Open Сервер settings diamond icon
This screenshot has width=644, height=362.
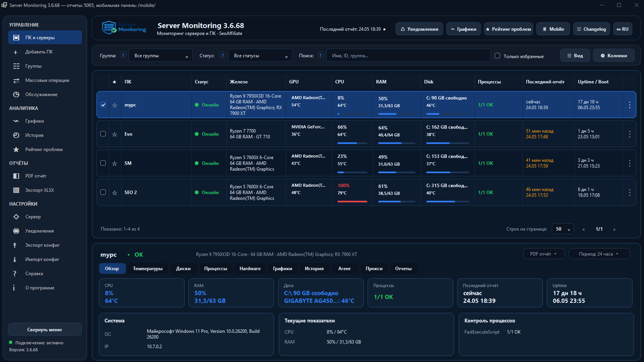point(16,217)
